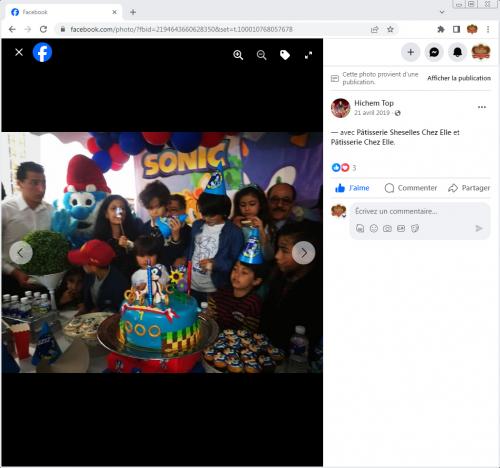The height and width of the screenshot is (468, 500).
Task: Like the photo with J'aime
Action: 352,188
